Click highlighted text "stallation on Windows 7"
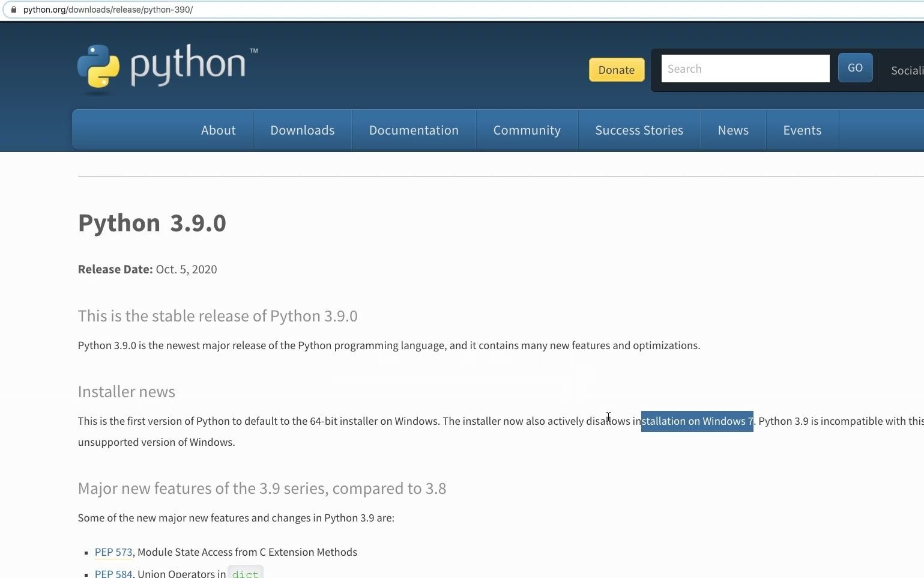Screen dimensions: 924x578 [697, 421]
